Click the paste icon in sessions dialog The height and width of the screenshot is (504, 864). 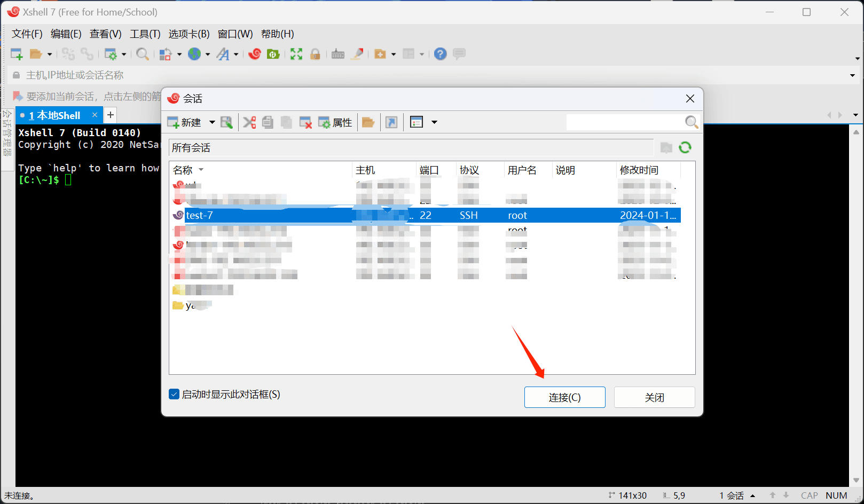click(287, 123)
